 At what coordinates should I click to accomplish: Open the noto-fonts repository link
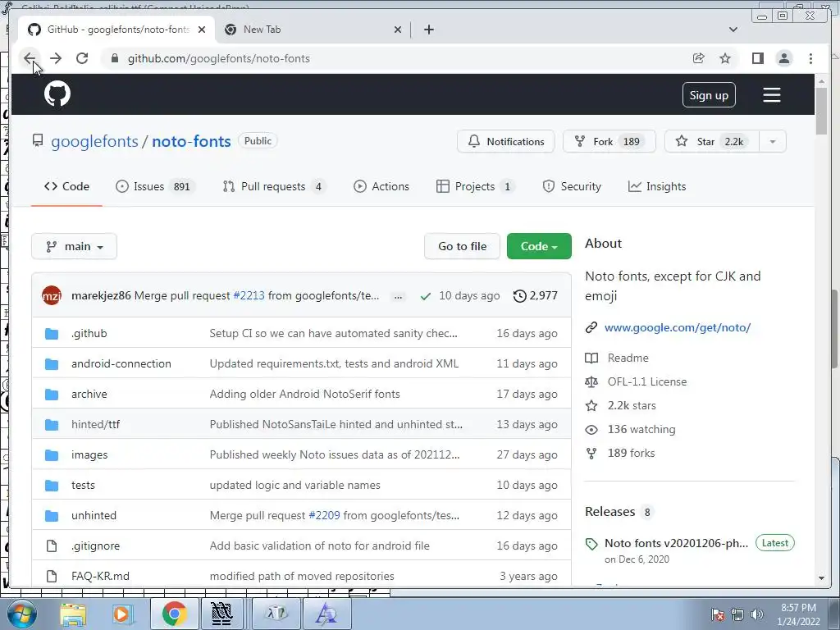[x=191, y=141]
